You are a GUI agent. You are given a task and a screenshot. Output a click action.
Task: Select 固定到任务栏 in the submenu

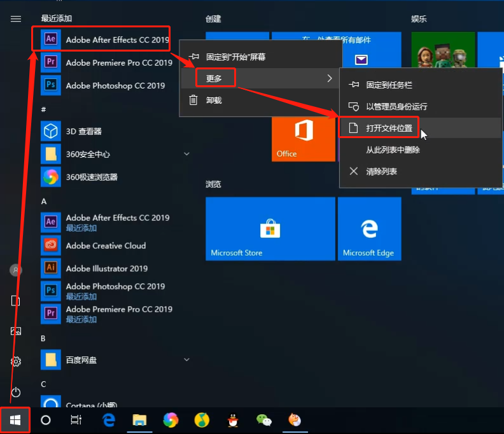pyautogui.click(x=421, y=85)
